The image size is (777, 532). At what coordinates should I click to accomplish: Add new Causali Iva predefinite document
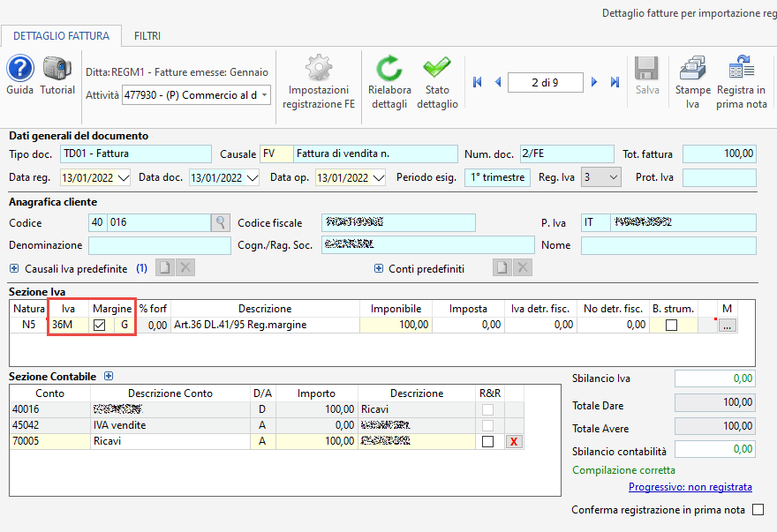click(x=165, y=268)
